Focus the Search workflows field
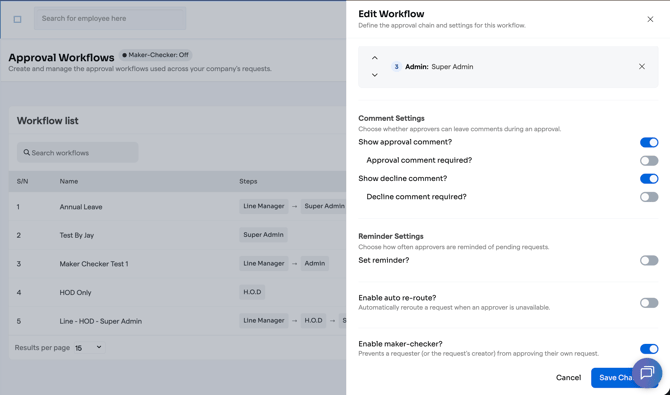 [x=77, y=153]
